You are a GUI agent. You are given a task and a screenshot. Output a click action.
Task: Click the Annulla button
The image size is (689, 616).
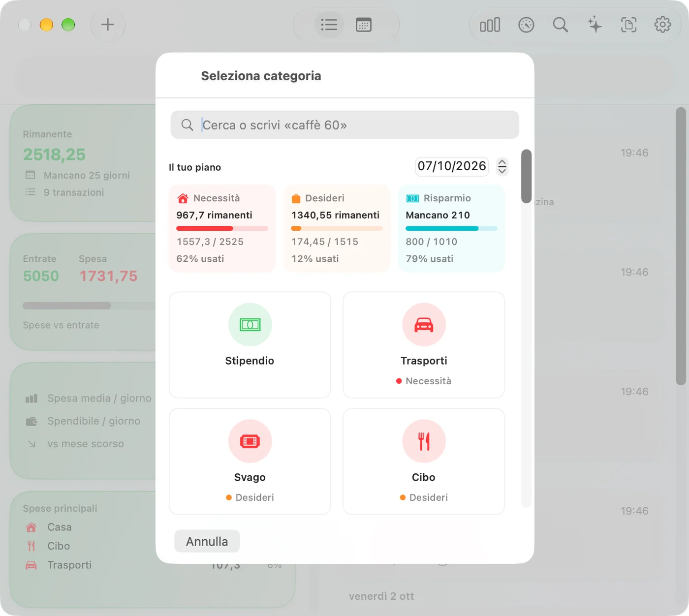pyautogui.click(x=207, y=541)
